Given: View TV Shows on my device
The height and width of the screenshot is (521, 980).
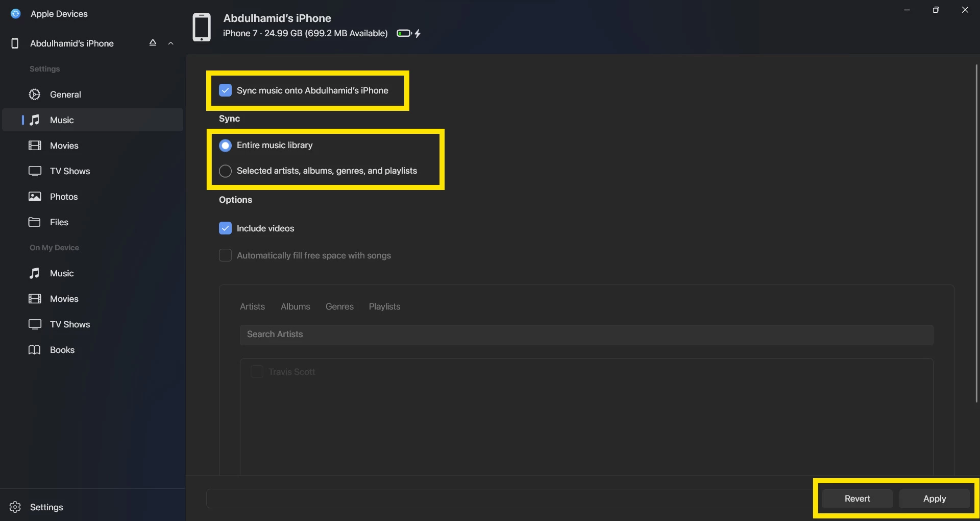Looking at the screenshot, I should pos(93,324).
